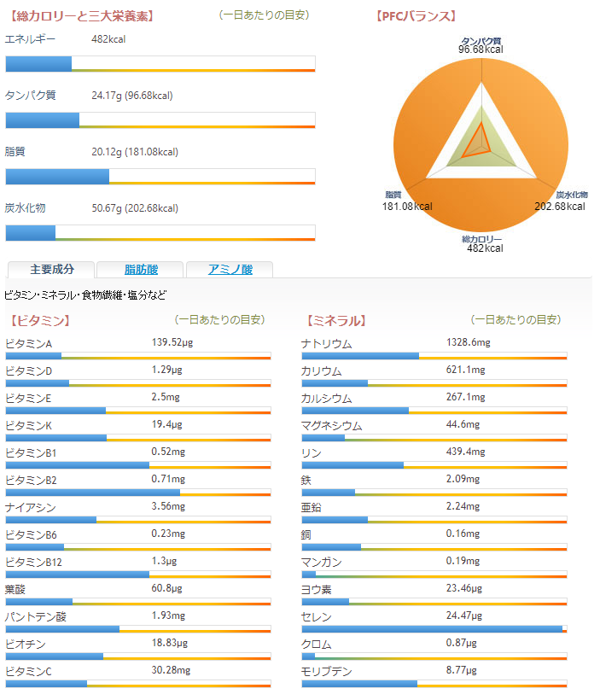The width and height of the screenshot is (600, 700).
Task: Open the アミノ酸 tab
Action: [230, 270]
